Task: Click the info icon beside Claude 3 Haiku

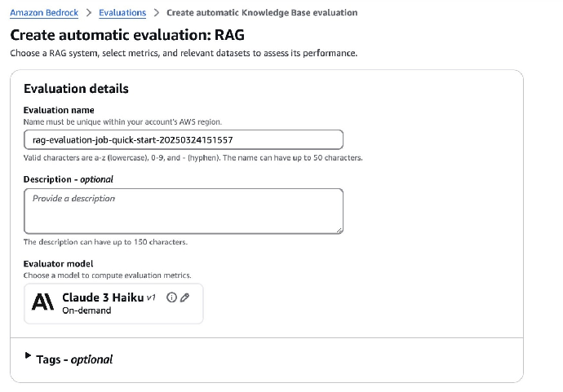Action: tap(171, 297)
